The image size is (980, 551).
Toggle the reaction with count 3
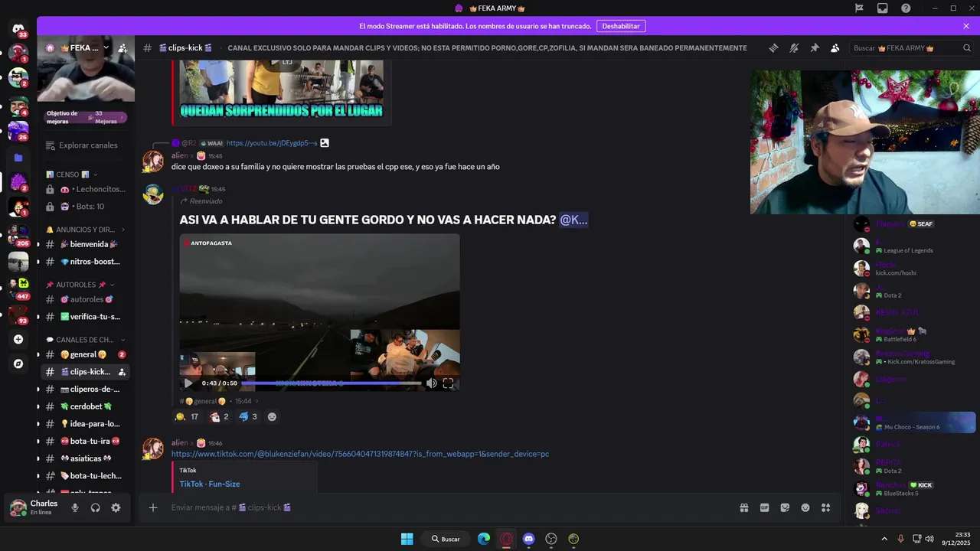pyautogui.click(x=248, y=417)
